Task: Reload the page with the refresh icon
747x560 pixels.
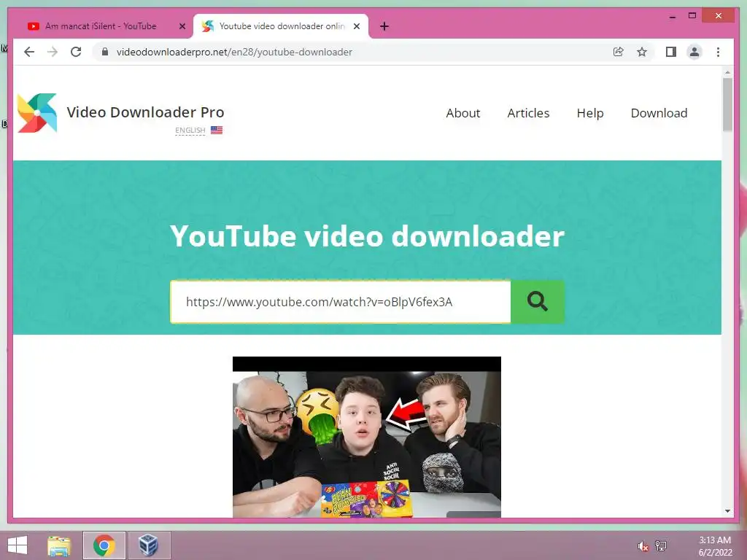Action: pos(76,52)
